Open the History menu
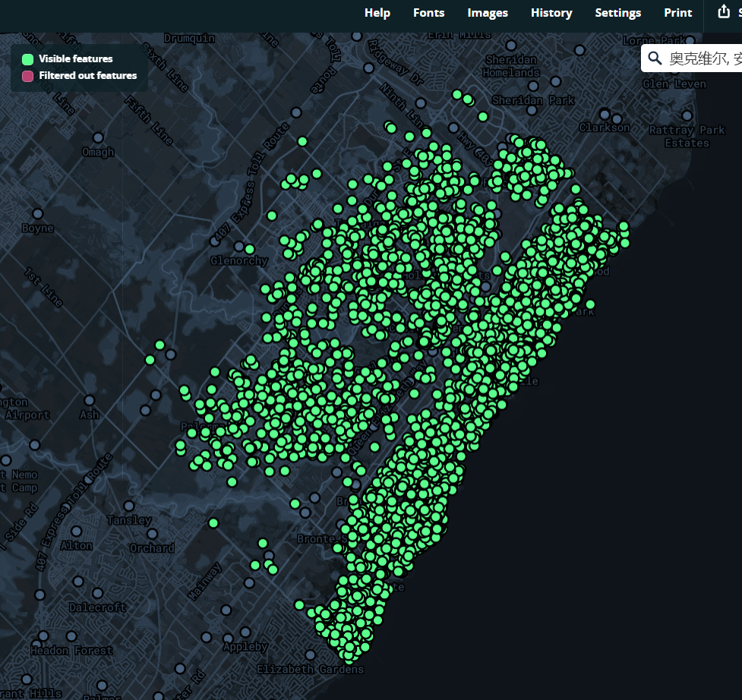The width and height of the screenshot is (742, 700). coord(551,12)
